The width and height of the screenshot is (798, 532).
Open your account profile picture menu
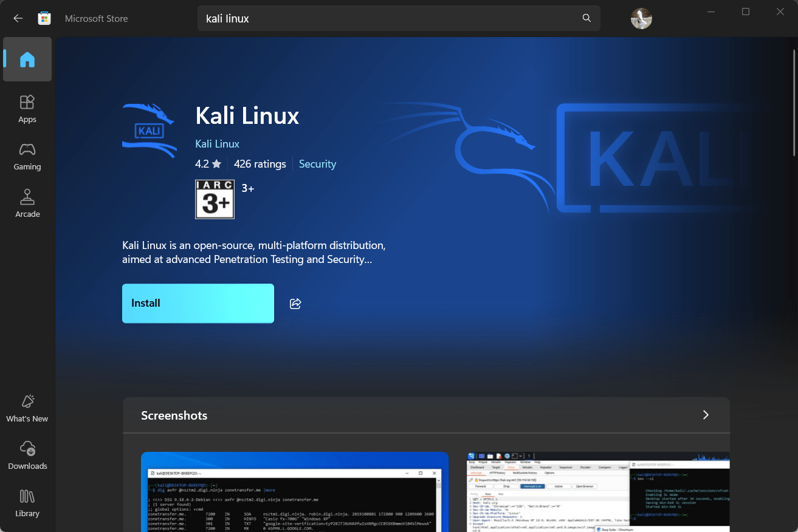(641, 18)
